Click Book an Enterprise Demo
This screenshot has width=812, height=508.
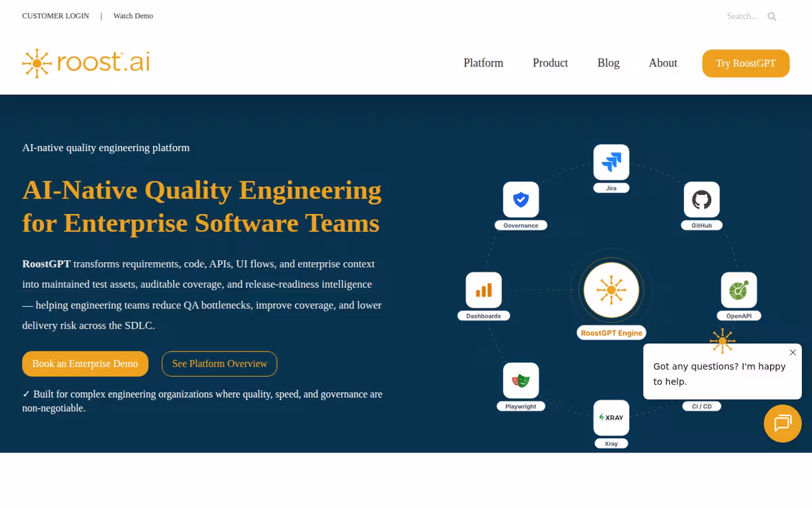[x=85, y=364]
